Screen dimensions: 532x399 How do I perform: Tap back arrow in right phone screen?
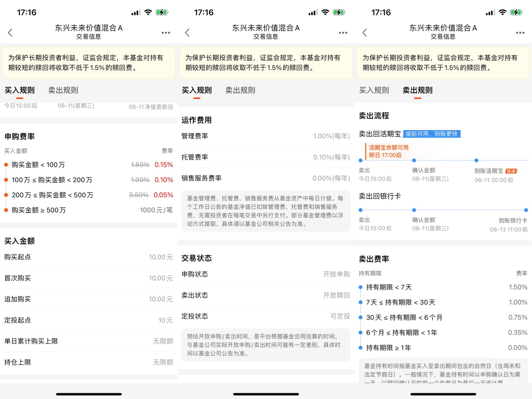(365, 33)
